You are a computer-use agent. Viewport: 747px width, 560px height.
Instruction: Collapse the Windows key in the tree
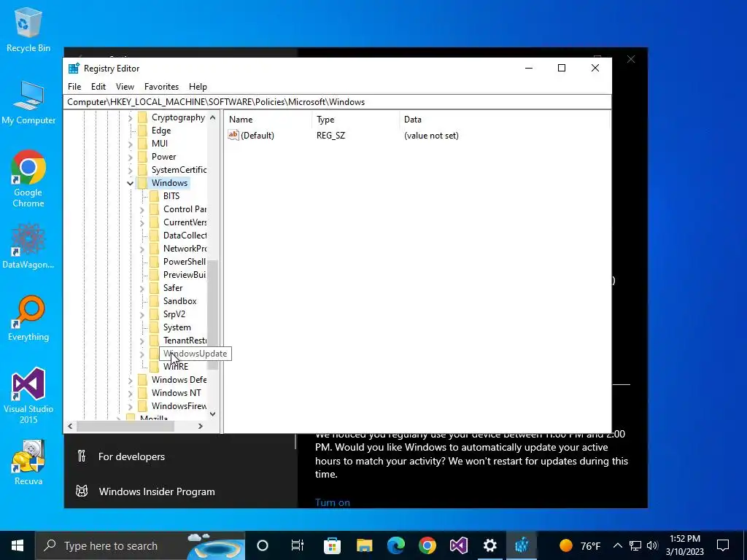point(130,183)
